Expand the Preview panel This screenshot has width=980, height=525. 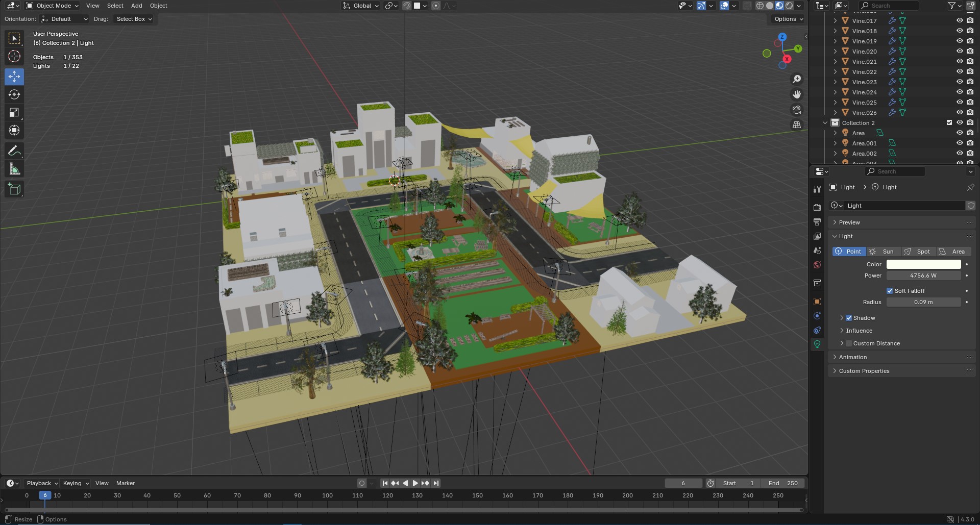click(x=849, y=222)
